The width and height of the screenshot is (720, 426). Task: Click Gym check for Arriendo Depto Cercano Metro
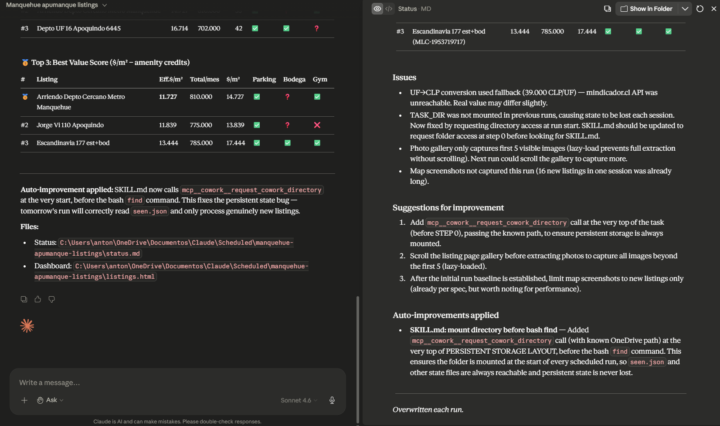coord(317,97)
